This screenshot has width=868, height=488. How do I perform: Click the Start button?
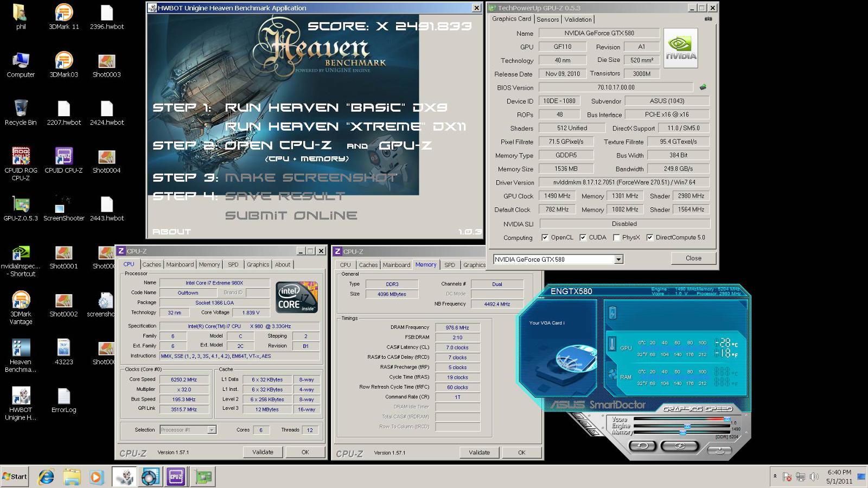coord(15,477)
